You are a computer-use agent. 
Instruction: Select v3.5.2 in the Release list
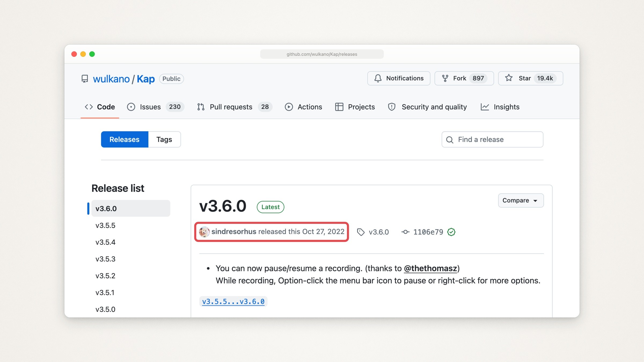pos(105,276)
